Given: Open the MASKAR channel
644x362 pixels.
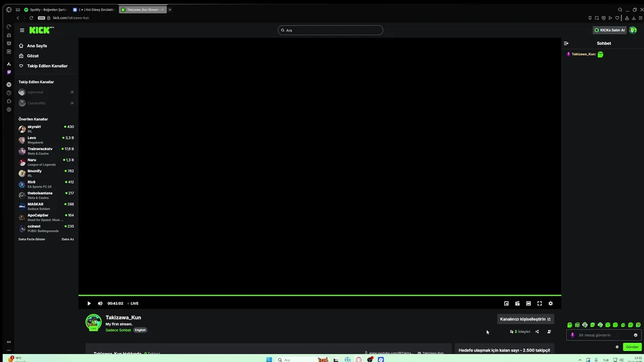Looking at the screenshot, I should pos(46,206).
